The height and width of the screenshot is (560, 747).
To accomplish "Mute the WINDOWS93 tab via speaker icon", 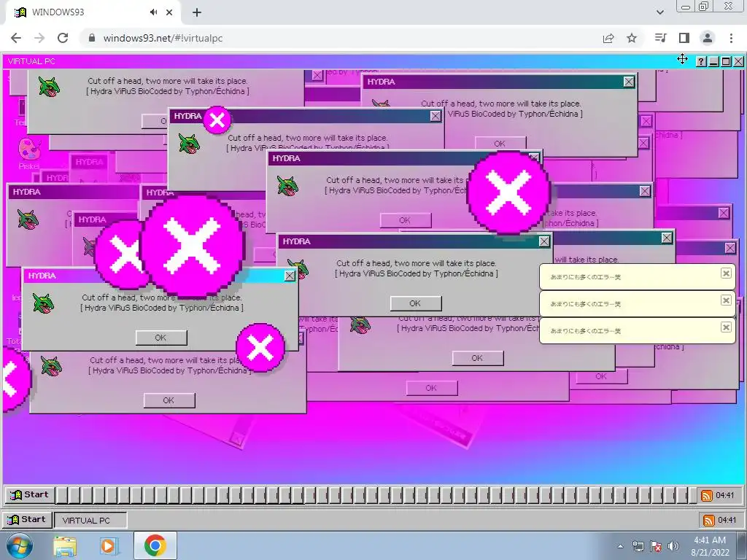I will [153, 12].
